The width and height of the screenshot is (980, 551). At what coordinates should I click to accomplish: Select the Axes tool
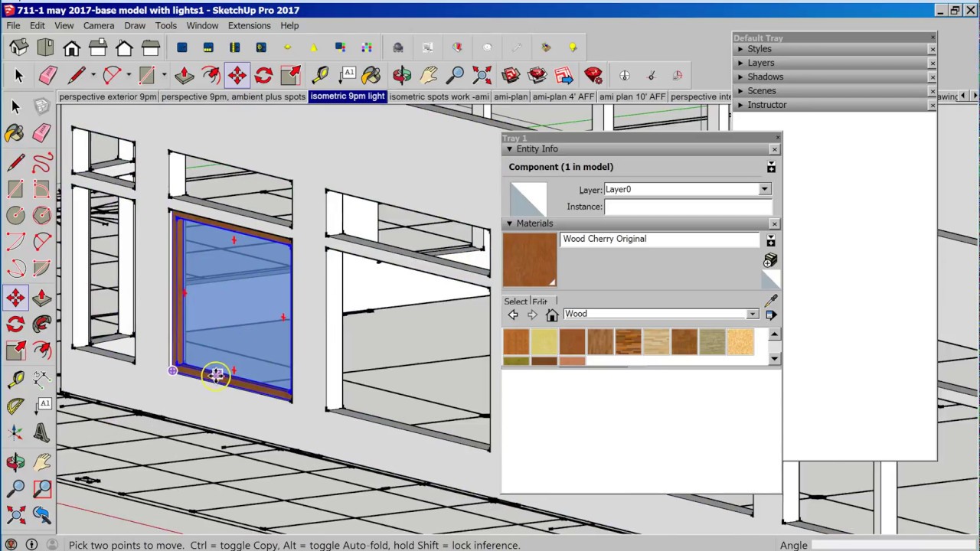pyautogui.click(x=15, y=434)
